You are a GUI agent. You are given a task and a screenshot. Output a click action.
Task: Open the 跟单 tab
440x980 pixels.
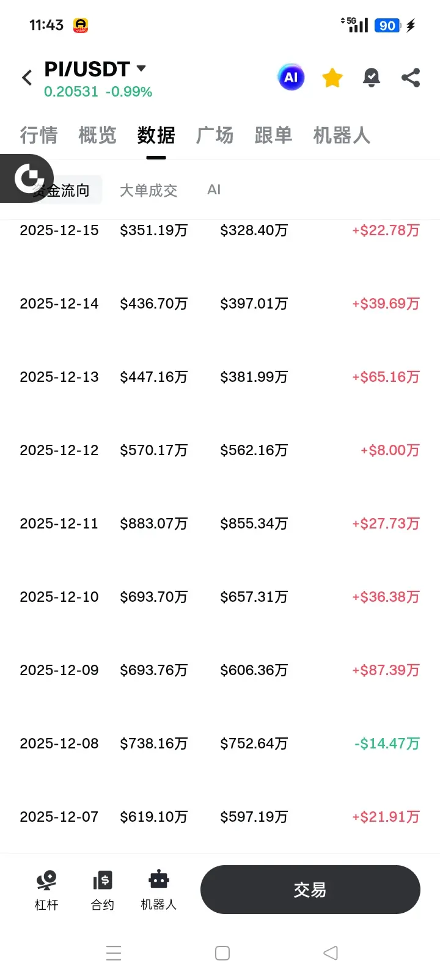click(273, 135)
